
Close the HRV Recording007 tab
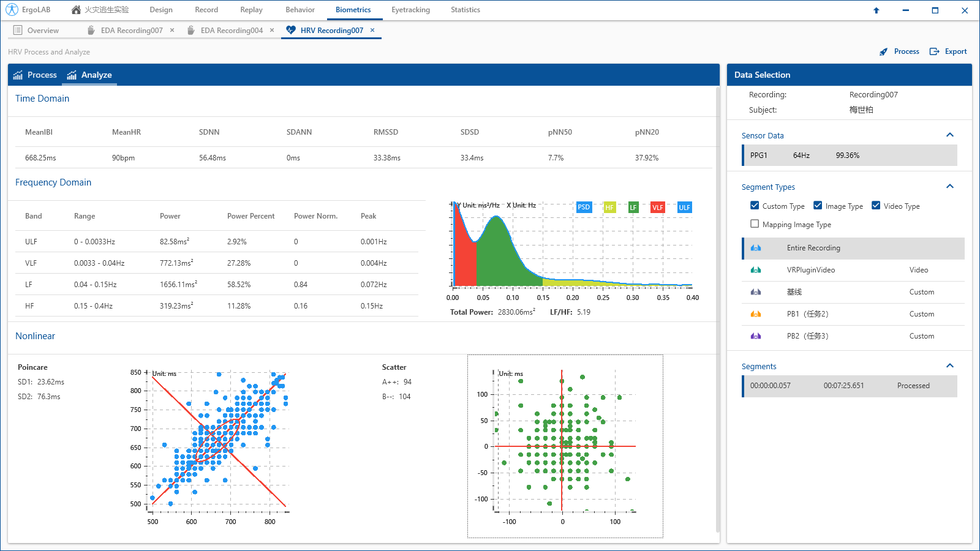coord(372,30)
